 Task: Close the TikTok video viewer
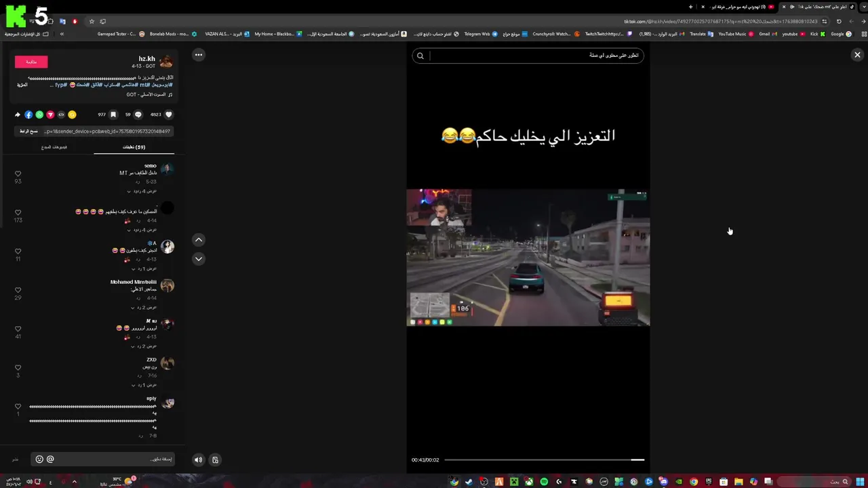857,55
